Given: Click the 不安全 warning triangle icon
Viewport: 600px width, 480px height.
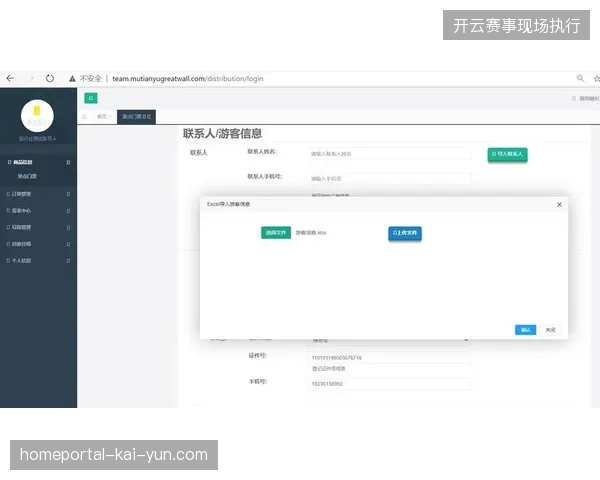Looking at the screenshot, I should [72, 79].
